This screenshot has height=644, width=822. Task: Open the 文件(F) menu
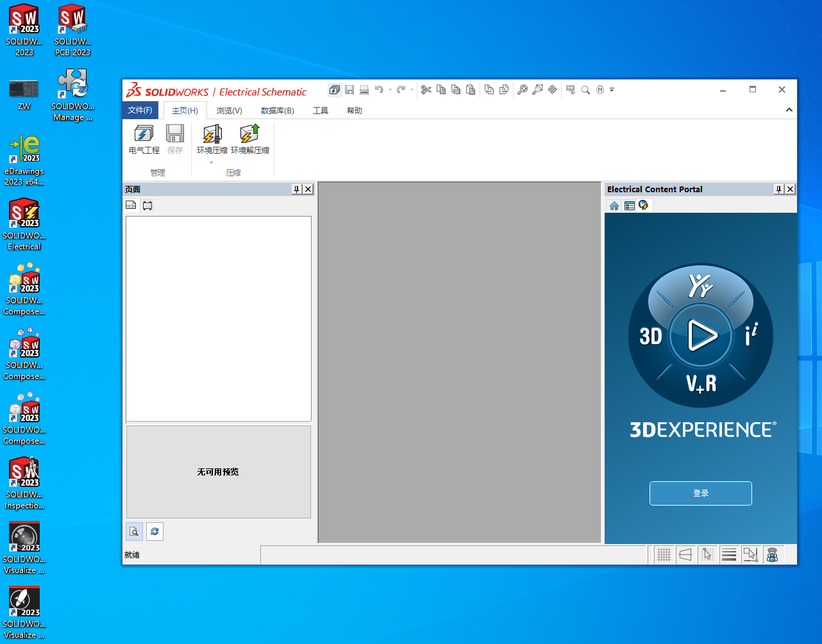140,110
